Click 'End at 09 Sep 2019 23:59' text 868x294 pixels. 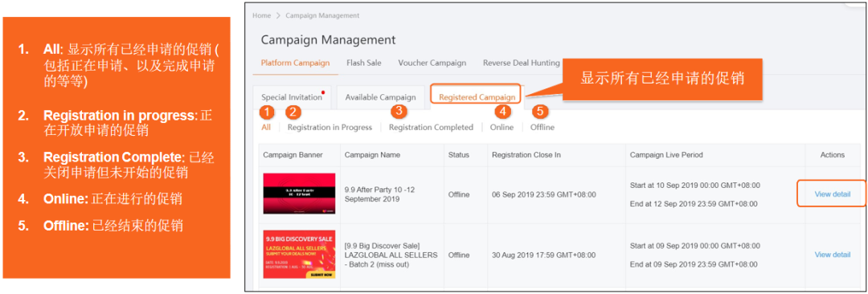pos(694,264)
